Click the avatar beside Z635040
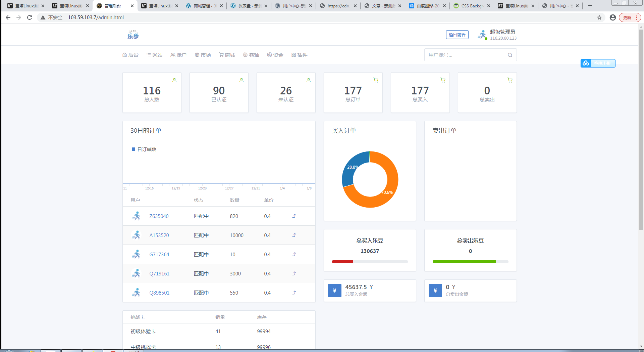 [136, 216]
